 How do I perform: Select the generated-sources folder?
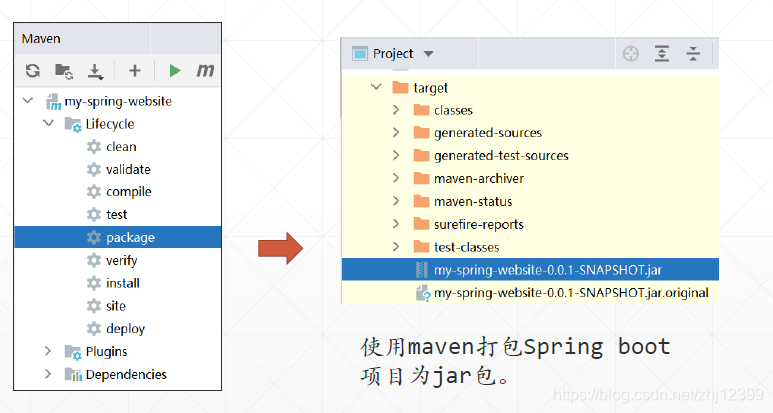[x=488, y=133]
